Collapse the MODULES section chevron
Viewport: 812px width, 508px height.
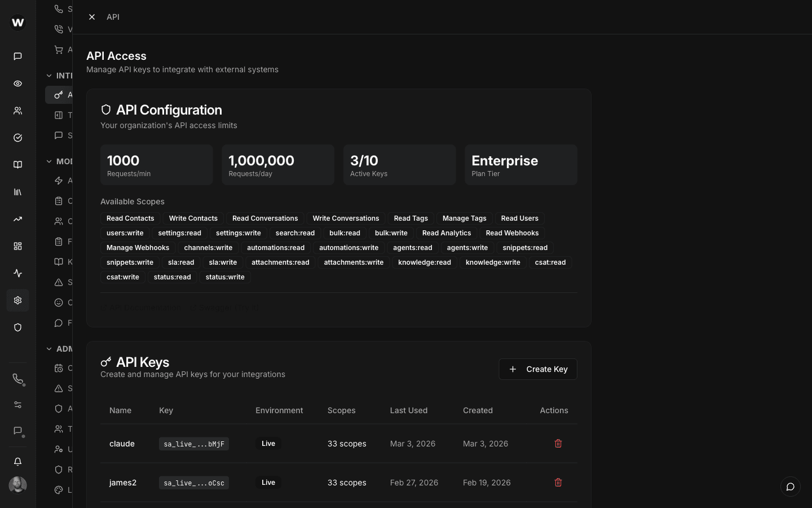coord(49,161)
